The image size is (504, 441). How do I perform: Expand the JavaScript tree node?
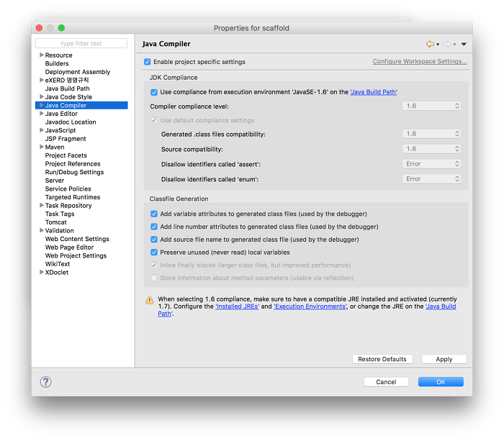coord(42,130)
